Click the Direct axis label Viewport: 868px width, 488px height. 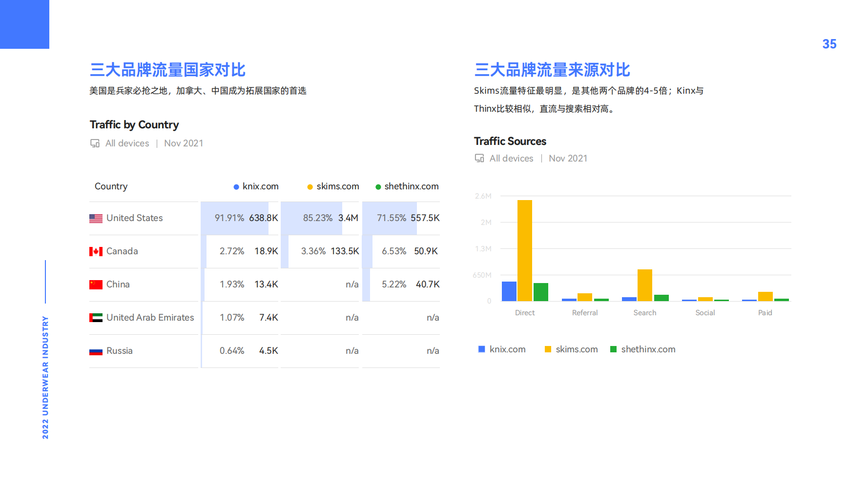click(525, 313)
